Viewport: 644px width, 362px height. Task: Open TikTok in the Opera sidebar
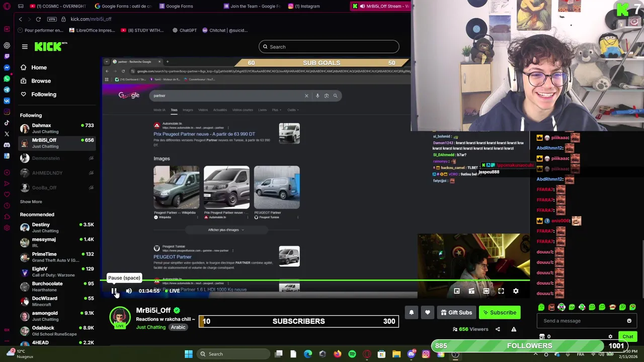[7, 123]
